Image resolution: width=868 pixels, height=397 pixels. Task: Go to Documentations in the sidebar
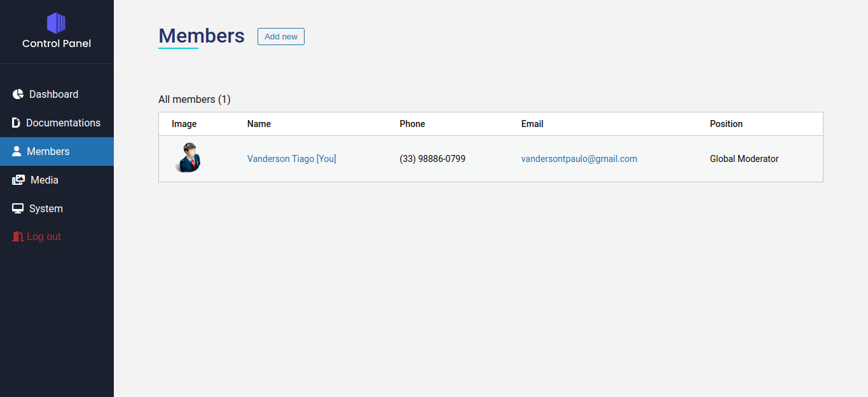point(57,123)
